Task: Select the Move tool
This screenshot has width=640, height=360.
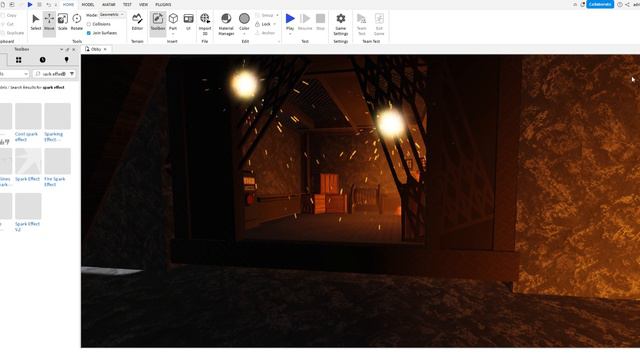Action: coord(49,22)
